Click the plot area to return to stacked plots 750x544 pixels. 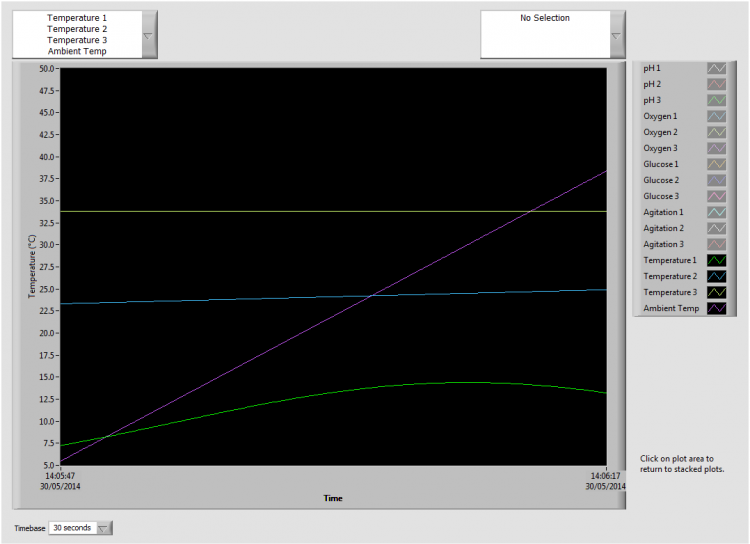tap(333, 266)
